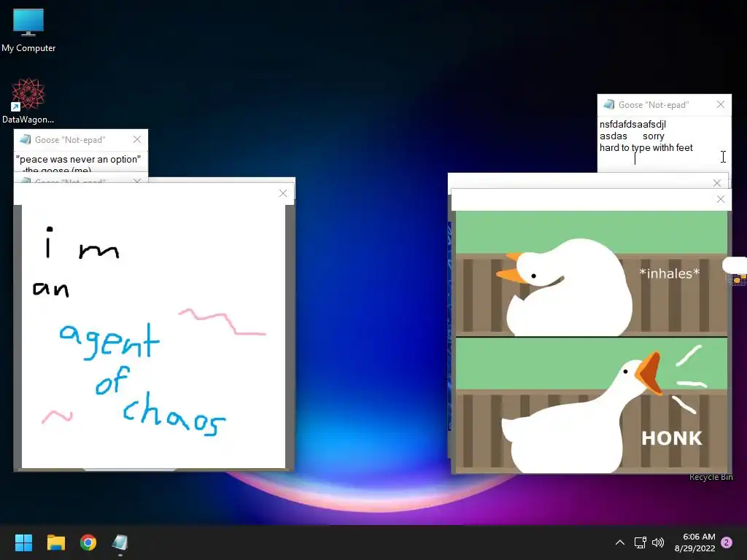Click the word 'sorry' in the notepad
Image resolution: width=747 pixels, height=560 pixels.
pyautogui.click(x=653, y=136)
